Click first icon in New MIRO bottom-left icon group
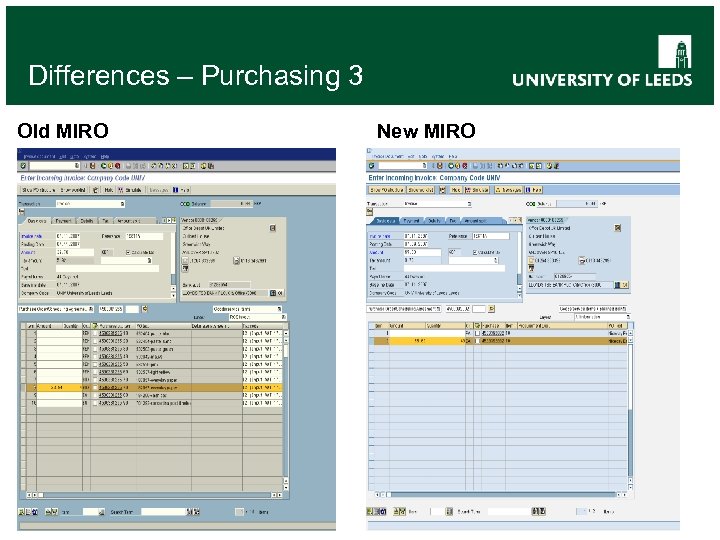The image size is (720, 540). coord(370,511)
